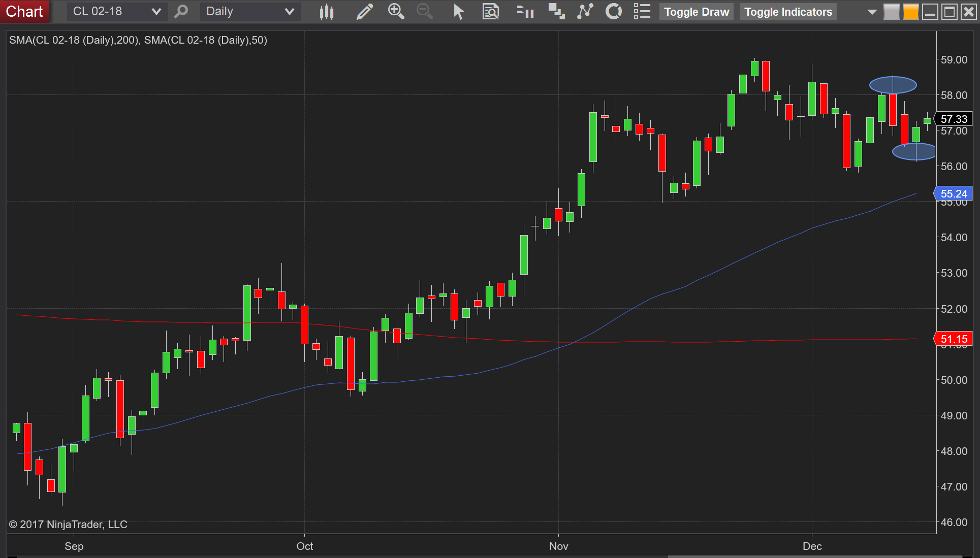Click the 51.15 SMA 200 price marker
This screenshot has width=980, height=558.
[954, 339]
